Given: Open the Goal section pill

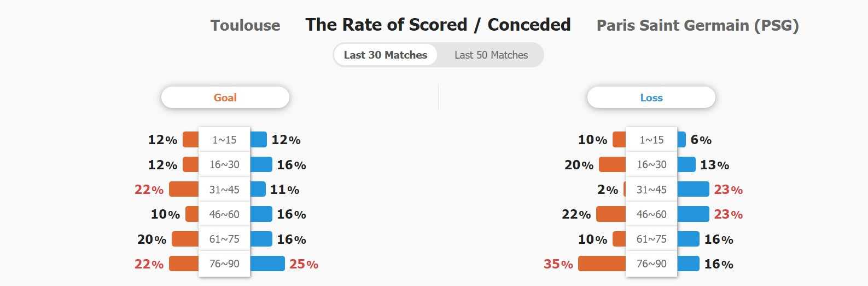Looking at the screenshot, I should coord(225,98).
